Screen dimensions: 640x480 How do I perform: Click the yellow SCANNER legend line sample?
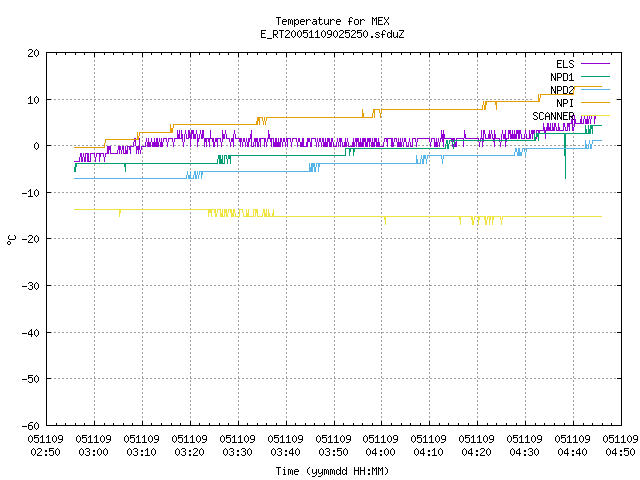coord(595,116)
